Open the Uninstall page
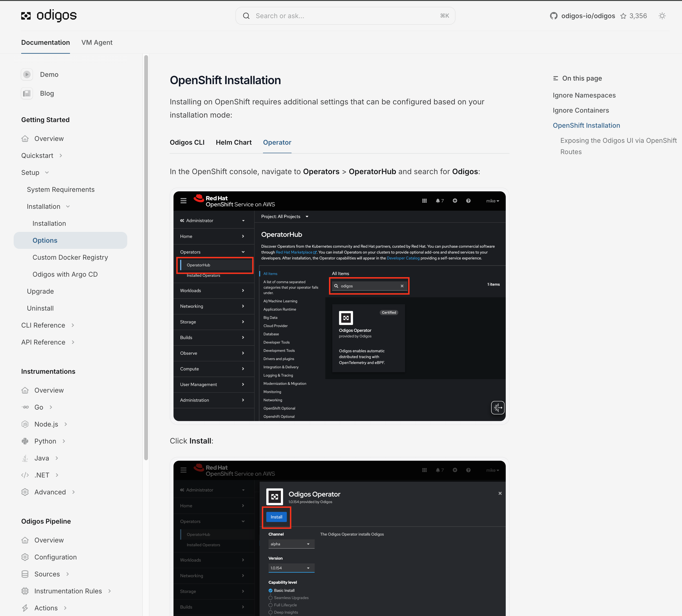This screenshot has width=682, height=616. point(41,308)
